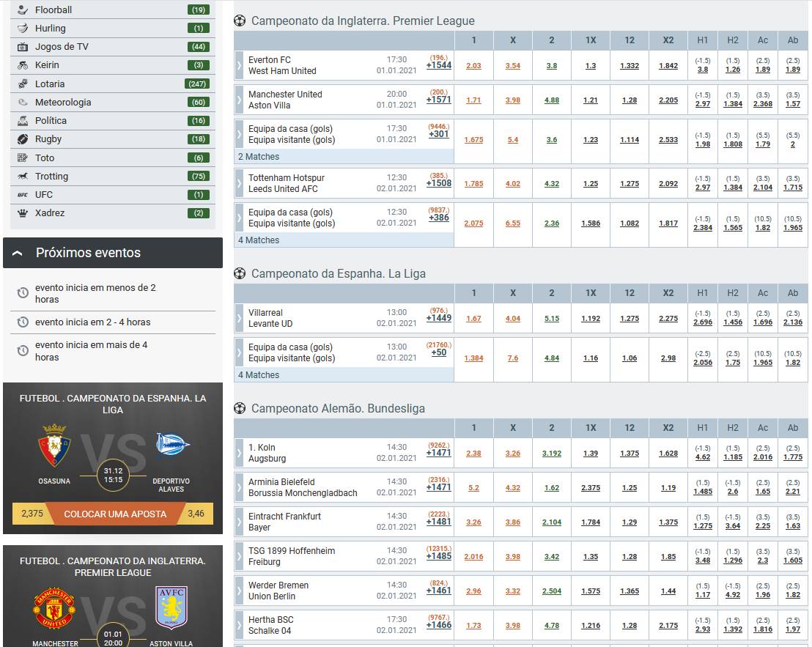The height and width of the screenshot is (647, 812).
Task: Expand the Villarreal vs Levante UD row
Action: (x=239, y=318)
